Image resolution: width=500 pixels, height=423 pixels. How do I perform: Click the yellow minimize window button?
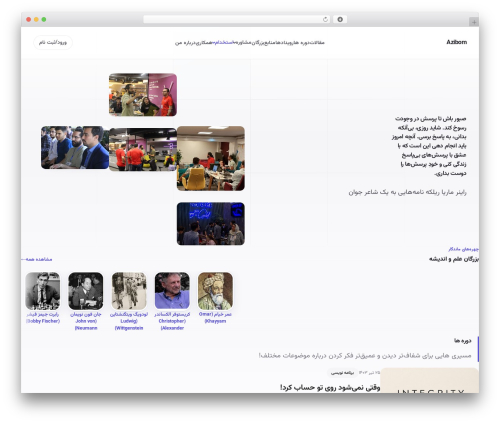(x=36, y=19)
